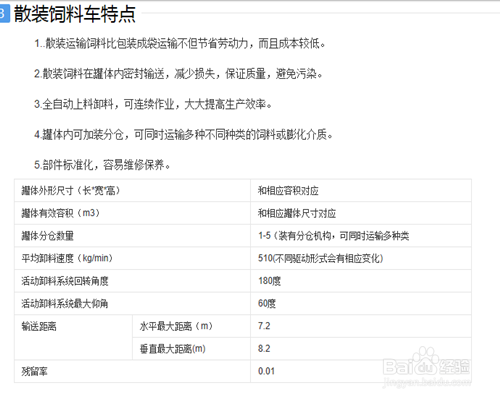The height and width of the screenshot is (400, 500).
Task: Click the cell 残留率
Action: [132, 371]
